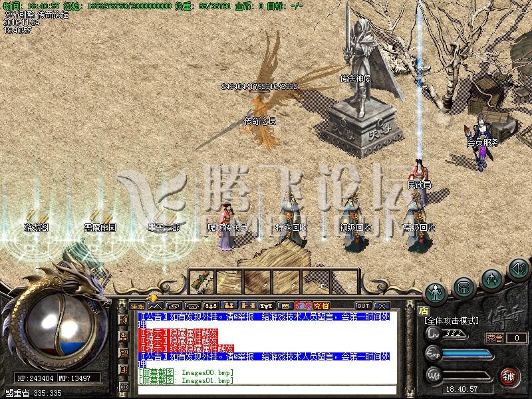The width and height of the screenshot is (532, 399).
Task: Select quick slot 6
Action: pyautogui.click(x=343, y=281)
